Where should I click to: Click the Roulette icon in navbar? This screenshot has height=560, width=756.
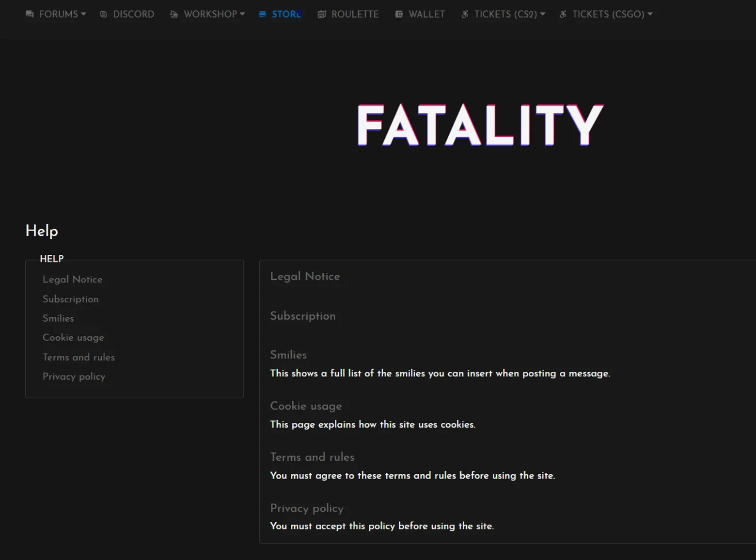tap(321, 15)
